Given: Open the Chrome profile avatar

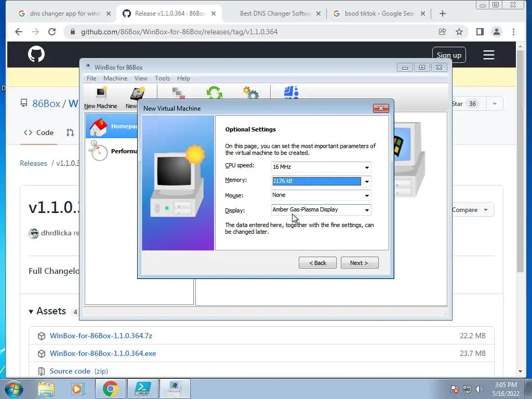Looking at the screenshot, I should pos(496,32).
